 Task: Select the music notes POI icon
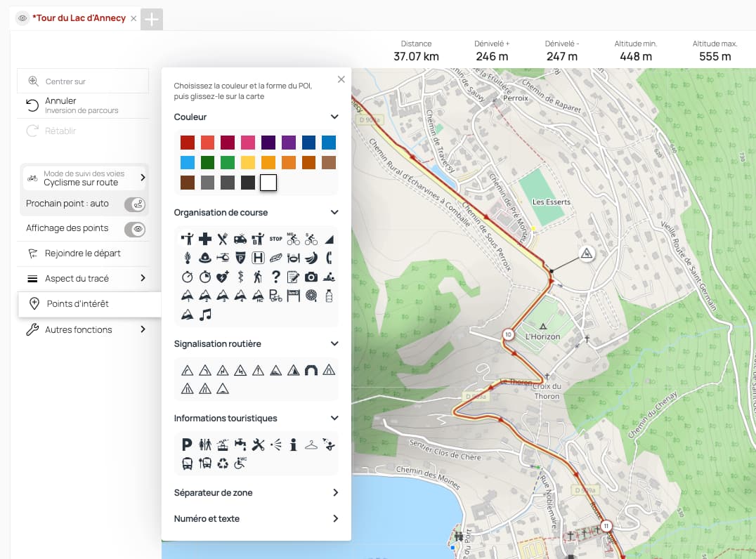pyautogui.click(x=205, y=315)
